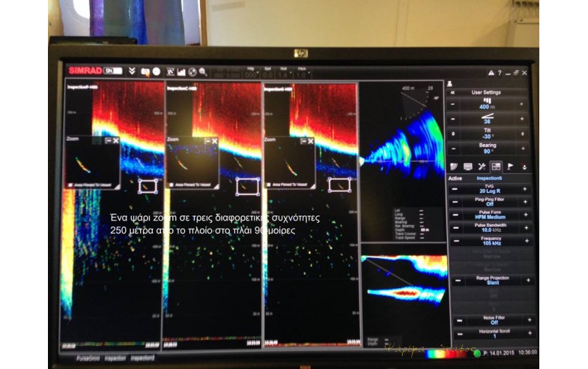Click the down-arrow icon after the flag

pyautogui.click(x=524, y=166)
